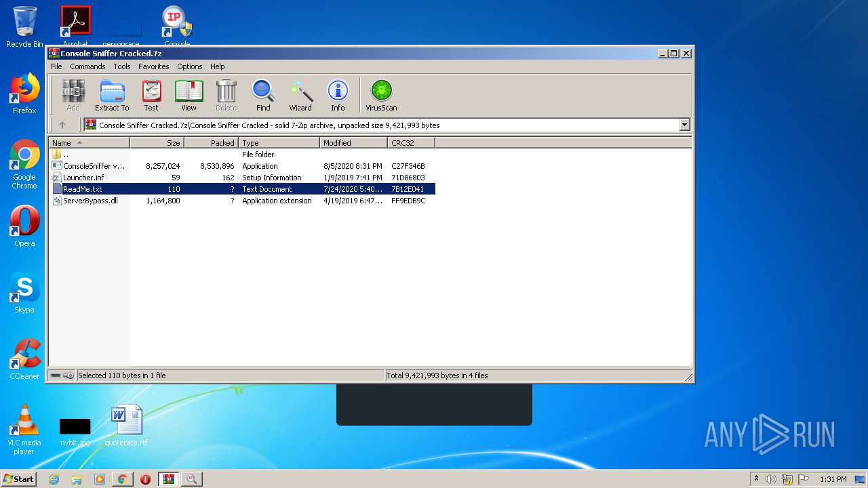Show hidden tray icons arrow
Viewport: 868px width, 488px height.
(x=756, y=479)
